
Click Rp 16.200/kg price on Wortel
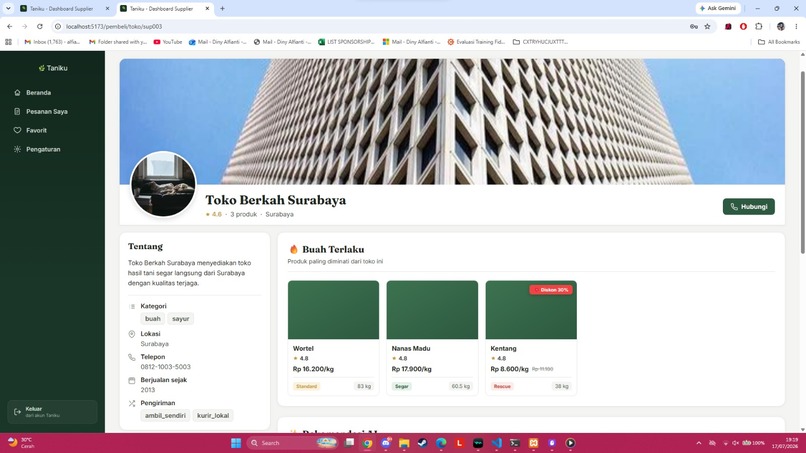coord(313,369)
